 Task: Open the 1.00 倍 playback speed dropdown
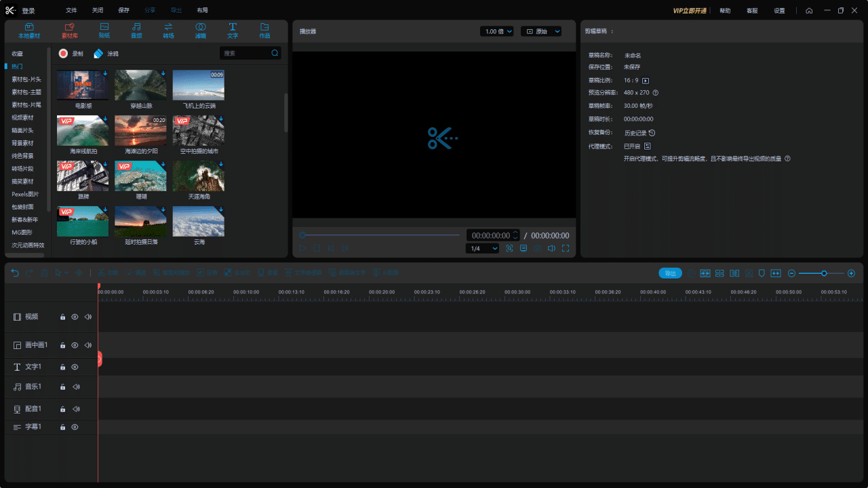coord(496,31)
